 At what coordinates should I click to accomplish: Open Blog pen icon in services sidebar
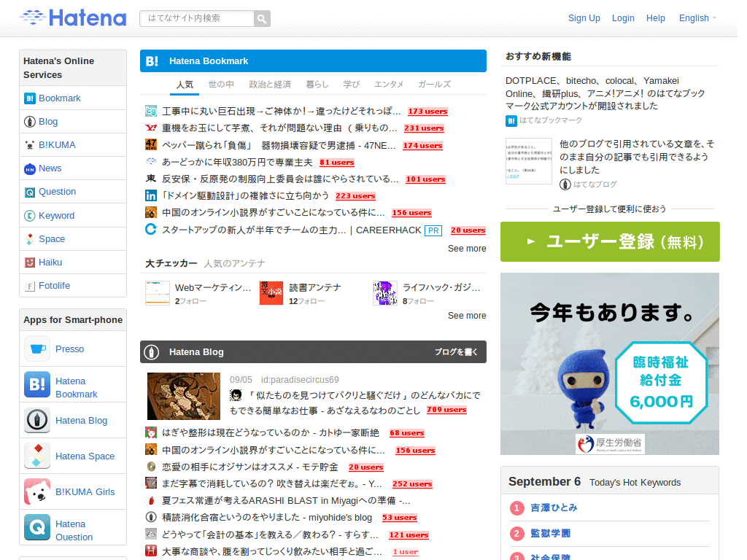pyautogui.click(x=29, y=122)
